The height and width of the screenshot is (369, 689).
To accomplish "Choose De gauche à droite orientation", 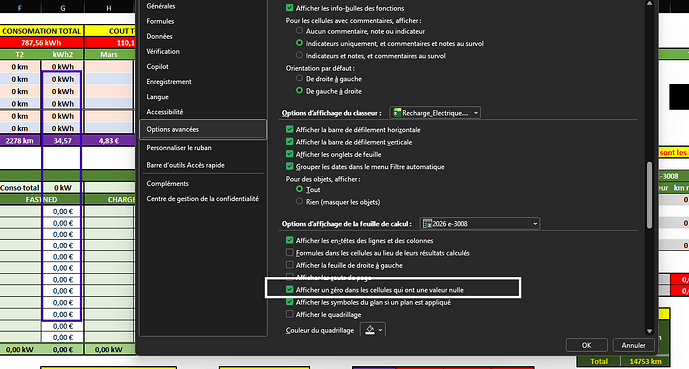I will click(x=299, y=90).
